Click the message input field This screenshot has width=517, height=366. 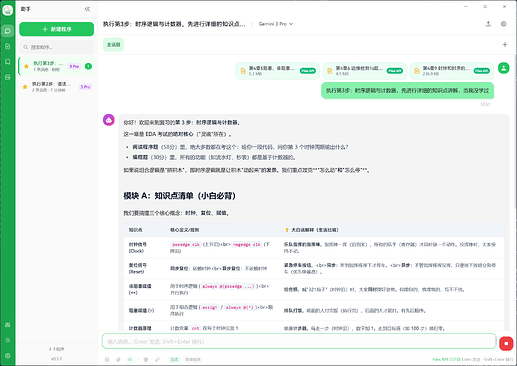pos(299,342)
